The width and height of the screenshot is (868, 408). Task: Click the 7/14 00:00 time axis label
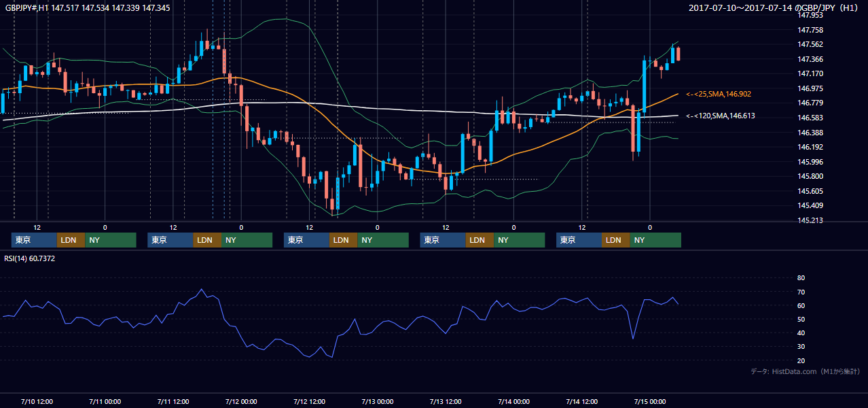click(513, 401)
